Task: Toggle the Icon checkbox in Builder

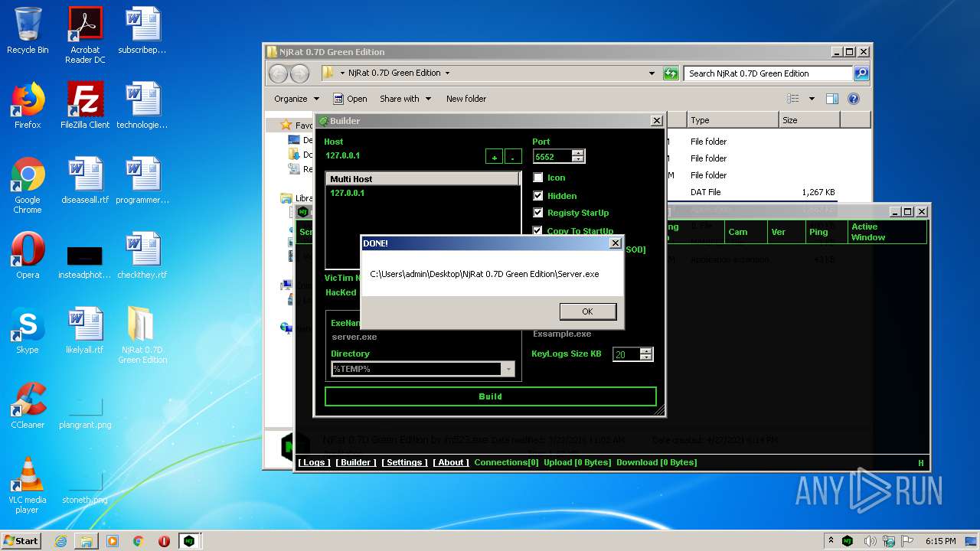Action: (538, 178)
